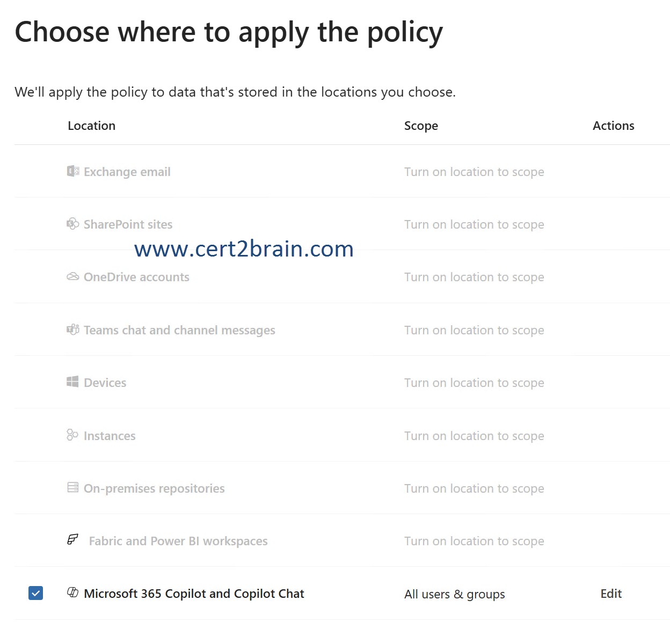This screenshot has width=670, height=644.
Task: Click the Location column header
Action: tap(92, 126)
